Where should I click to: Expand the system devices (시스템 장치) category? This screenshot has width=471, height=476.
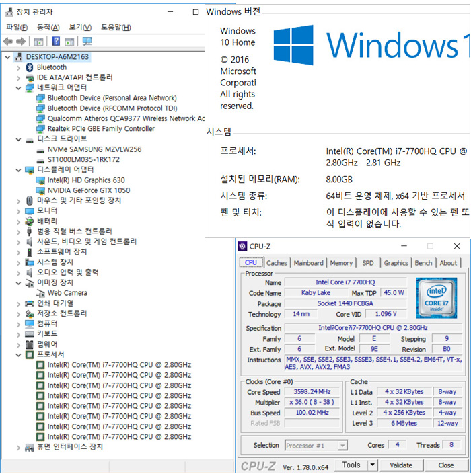pyautogui.click(x=19, y=263)
